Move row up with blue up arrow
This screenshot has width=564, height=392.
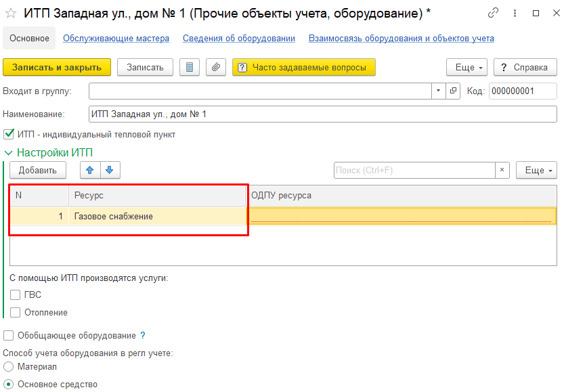pyautogui.click(x=90, y=170)
